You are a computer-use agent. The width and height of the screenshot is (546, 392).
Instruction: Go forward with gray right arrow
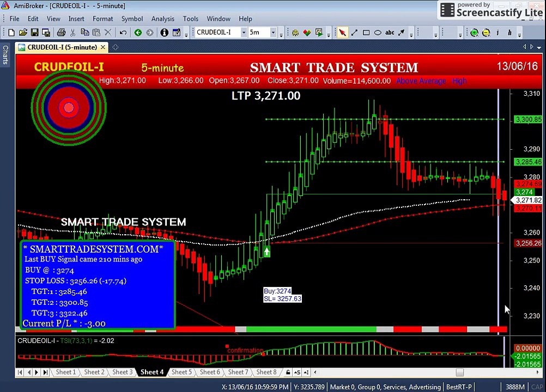tap(150, 33)
